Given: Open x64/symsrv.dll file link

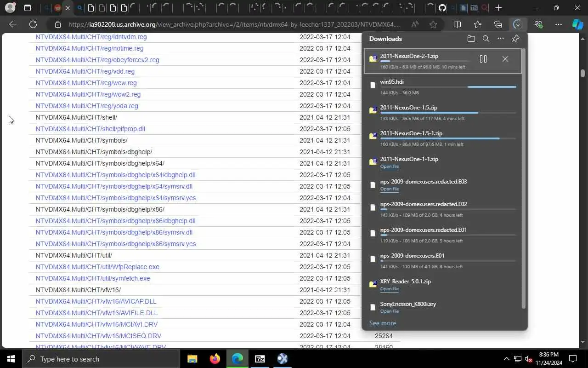Looking at the screenshot, I should pos(114,186).
